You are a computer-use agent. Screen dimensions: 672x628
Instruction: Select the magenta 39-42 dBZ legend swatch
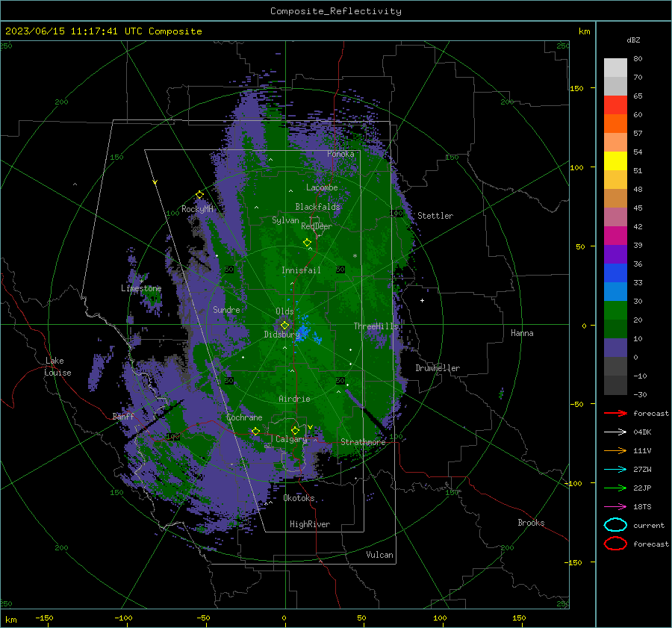tap(615, 236)
